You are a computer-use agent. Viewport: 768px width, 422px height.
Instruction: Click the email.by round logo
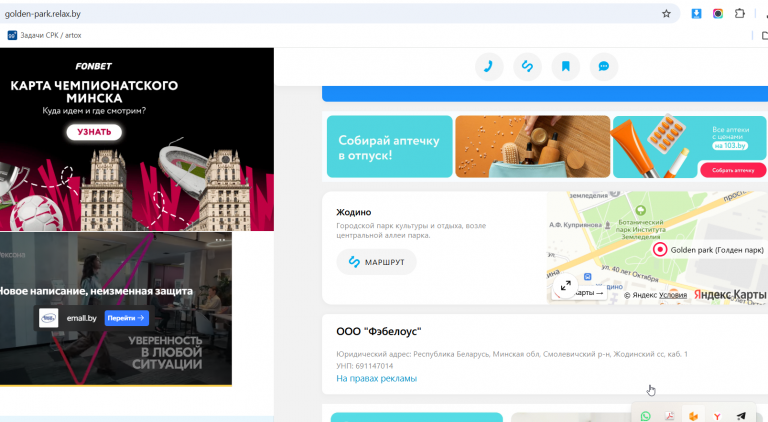tap(48, 318)
